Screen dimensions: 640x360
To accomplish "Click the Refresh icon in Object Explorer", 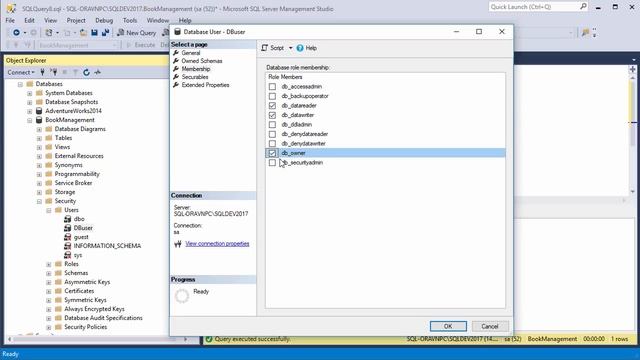I will click(86, 72).
